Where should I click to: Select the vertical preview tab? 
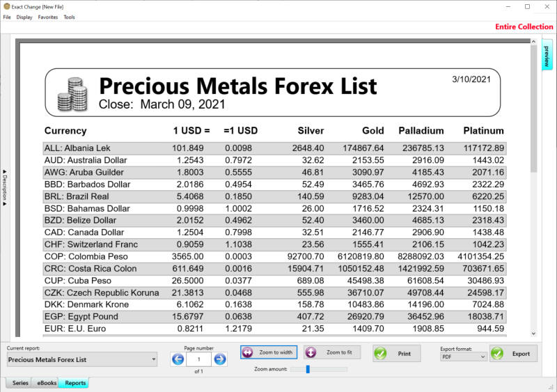tap(547, 56)
